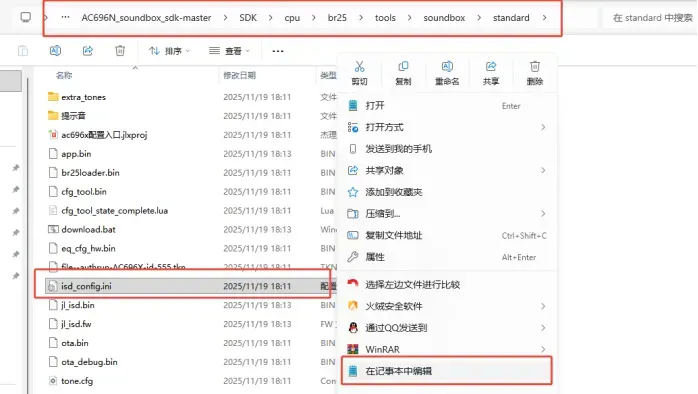Click the toolbar share icon

click(88, 51)
